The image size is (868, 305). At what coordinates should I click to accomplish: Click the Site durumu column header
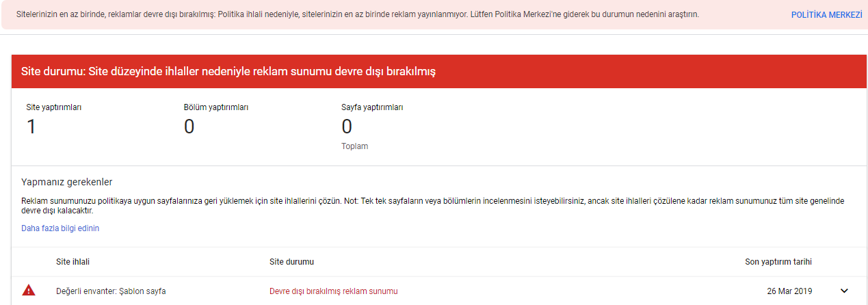(292, 262)
